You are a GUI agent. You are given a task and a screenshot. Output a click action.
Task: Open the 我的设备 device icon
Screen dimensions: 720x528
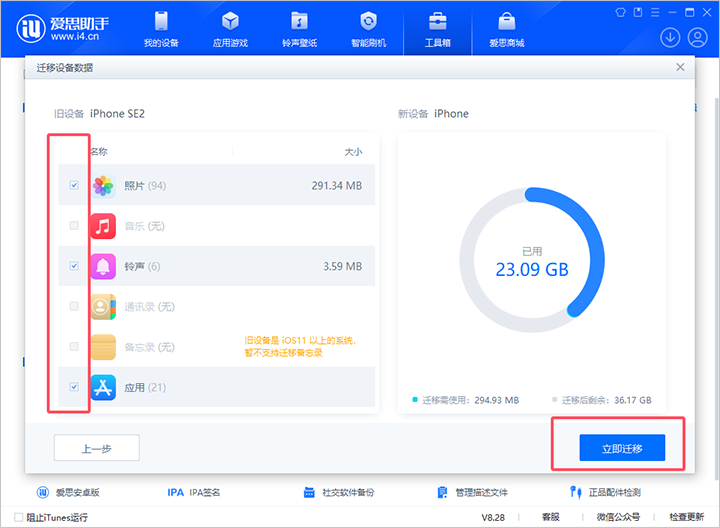tap(159, 22)
